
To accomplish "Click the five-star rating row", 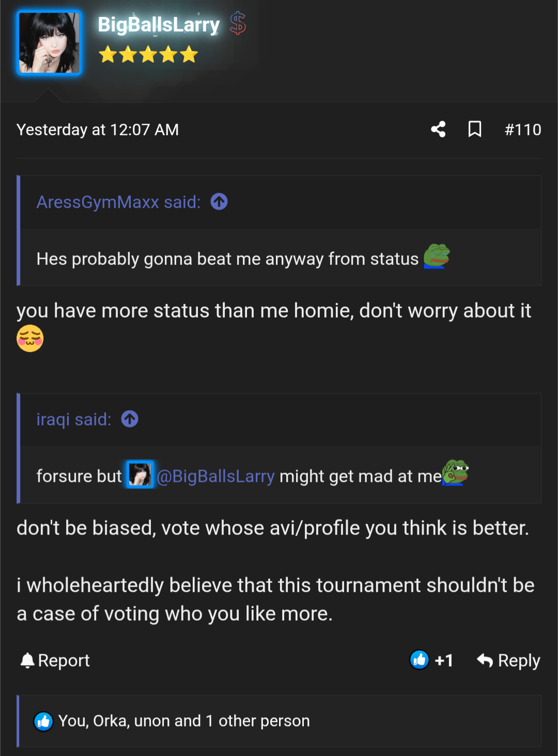I will [148, 54].
